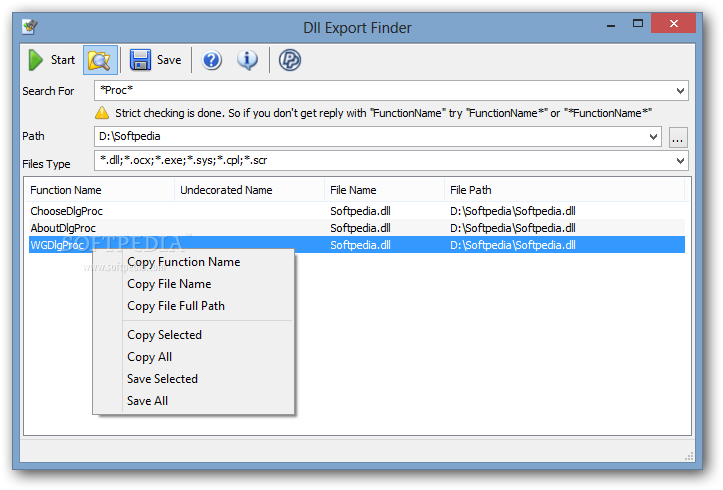Image resolution: width=723 pixels, height=490 pixels.
Task: Open the About info icon
Action: tap(248, 60)
